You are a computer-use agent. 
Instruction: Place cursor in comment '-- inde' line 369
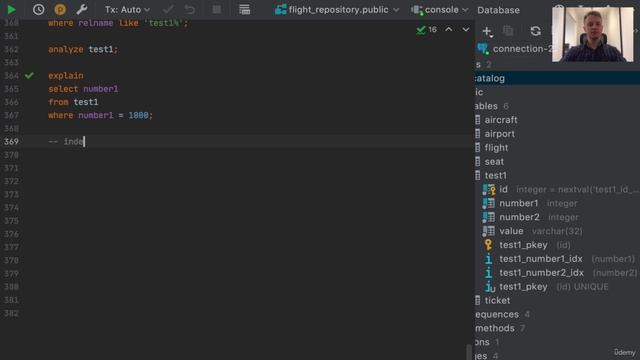pyautogui.click(x=66, y=142)
